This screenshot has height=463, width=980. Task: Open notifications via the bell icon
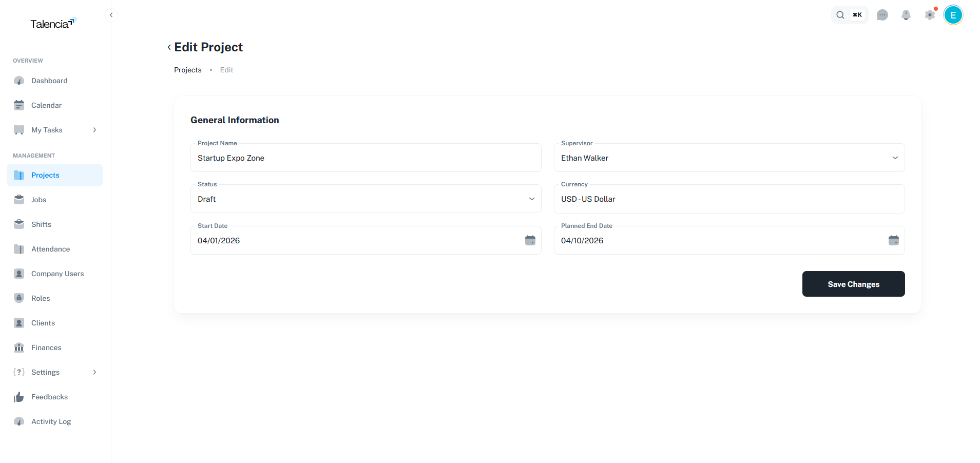[x=906, y=15]
